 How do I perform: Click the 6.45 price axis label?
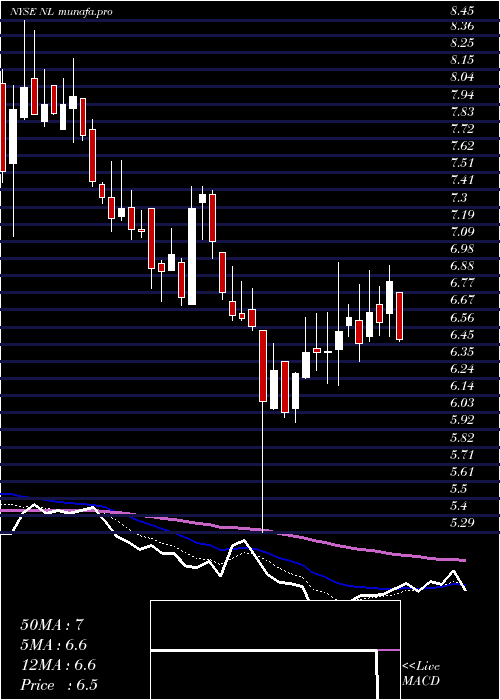(x=462, y=335)
